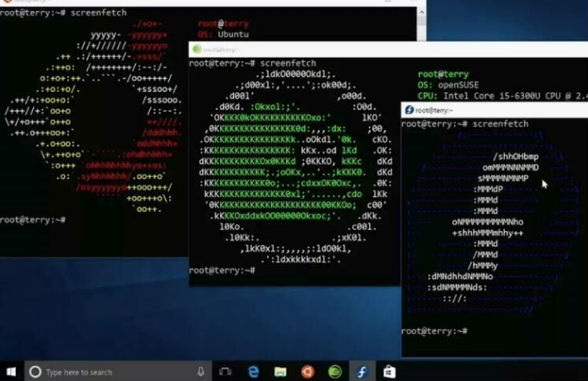This screenshot has height=381, width=588.
Task: Activate the microphone in search box
Action: click(201, 372)
